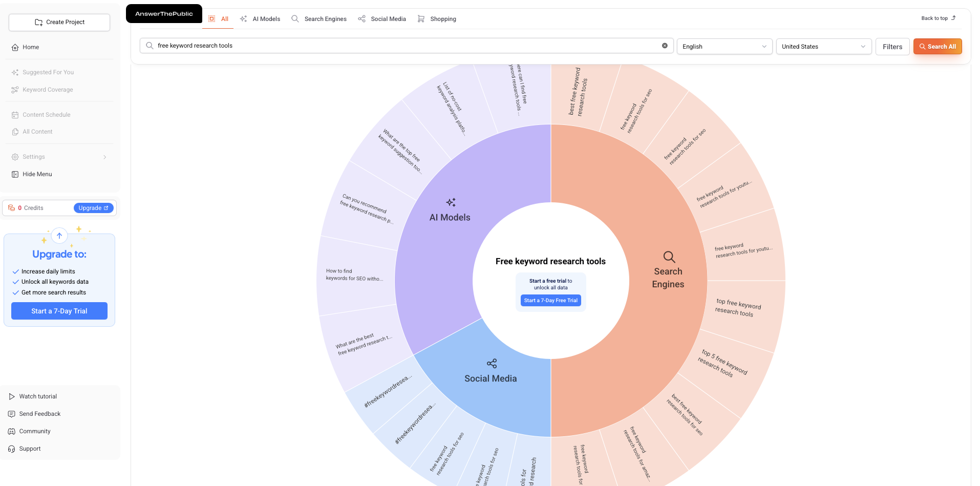Click the All tab grid icon
The width and height of the screenshot is (980, 486).
coord(211,19)
